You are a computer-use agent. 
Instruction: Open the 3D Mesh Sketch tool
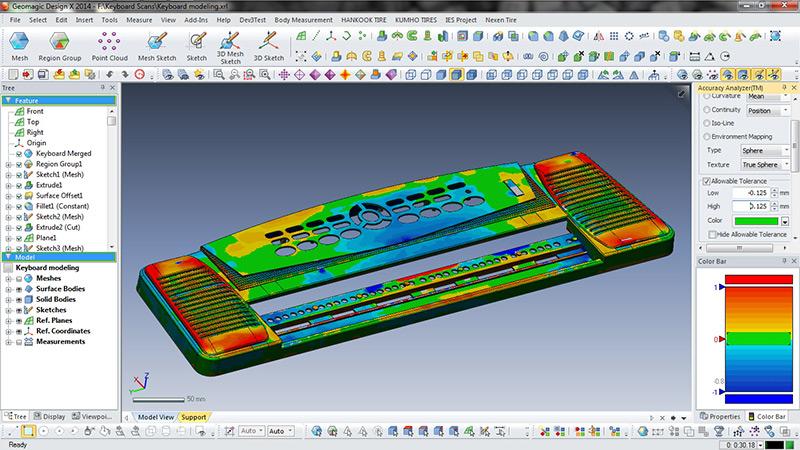coord(230,45)
